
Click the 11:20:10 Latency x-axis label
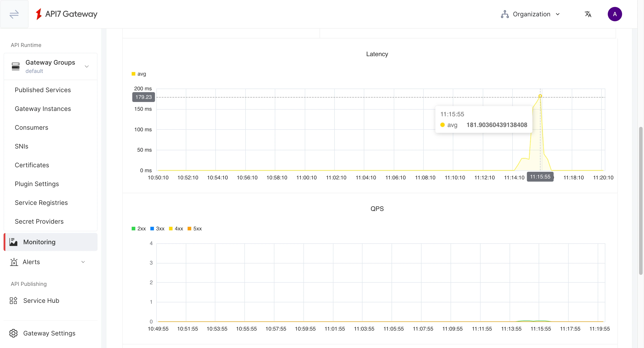tap(603, 178)
